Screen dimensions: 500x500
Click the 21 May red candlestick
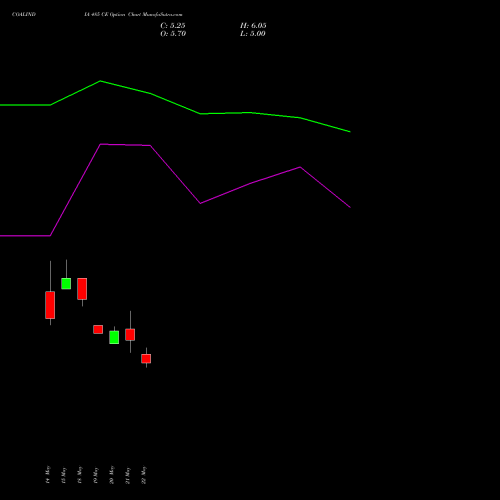click(x=130, y=335)
